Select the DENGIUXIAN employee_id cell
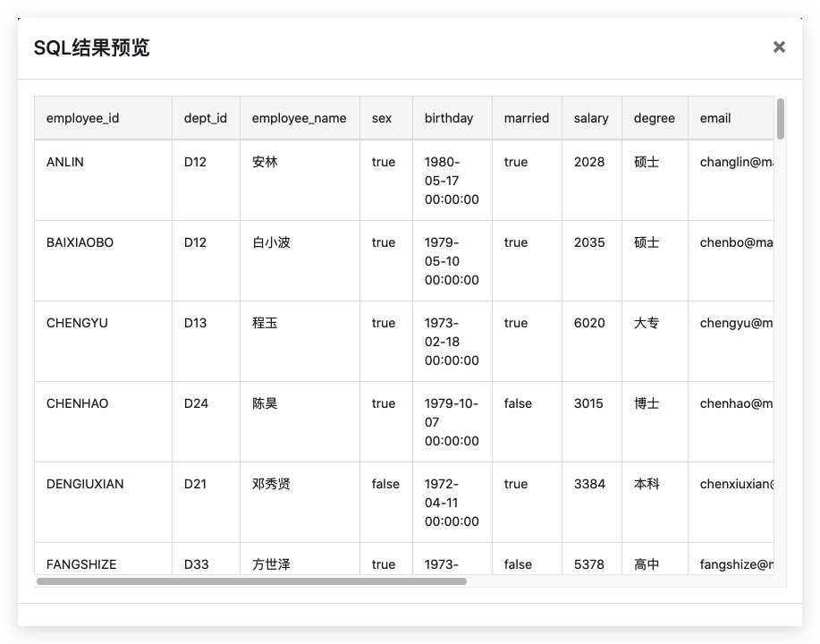 pyautogui.click(x=103, y=503)
